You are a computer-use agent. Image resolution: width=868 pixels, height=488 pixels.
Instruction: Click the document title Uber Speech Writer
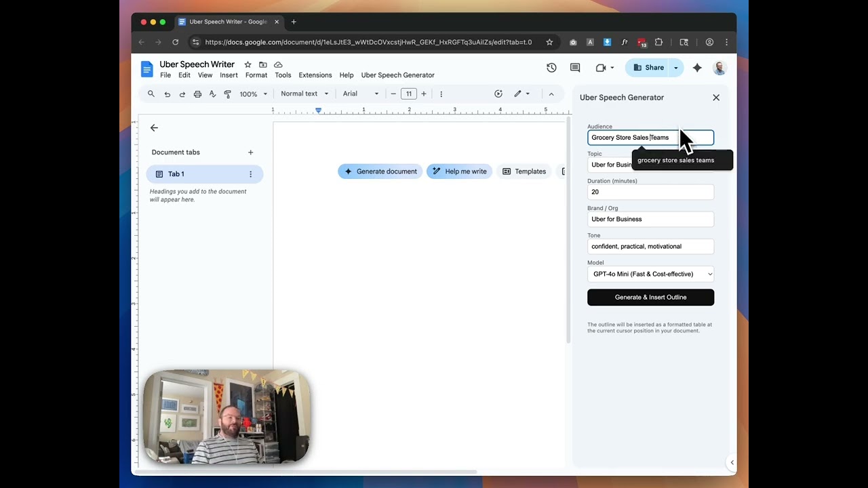(x=197, y=64)
